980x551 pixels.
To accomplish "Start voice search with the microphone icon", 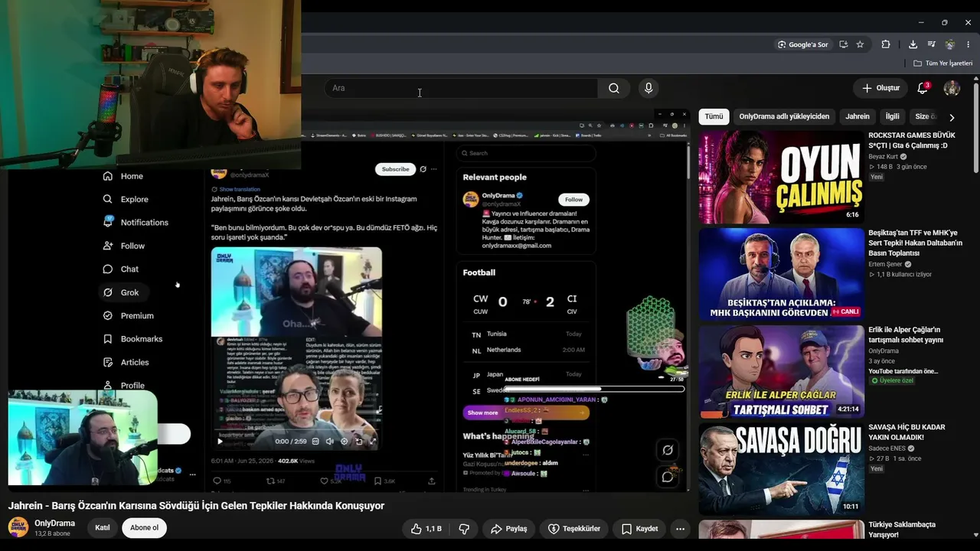I will coord(648,88).
